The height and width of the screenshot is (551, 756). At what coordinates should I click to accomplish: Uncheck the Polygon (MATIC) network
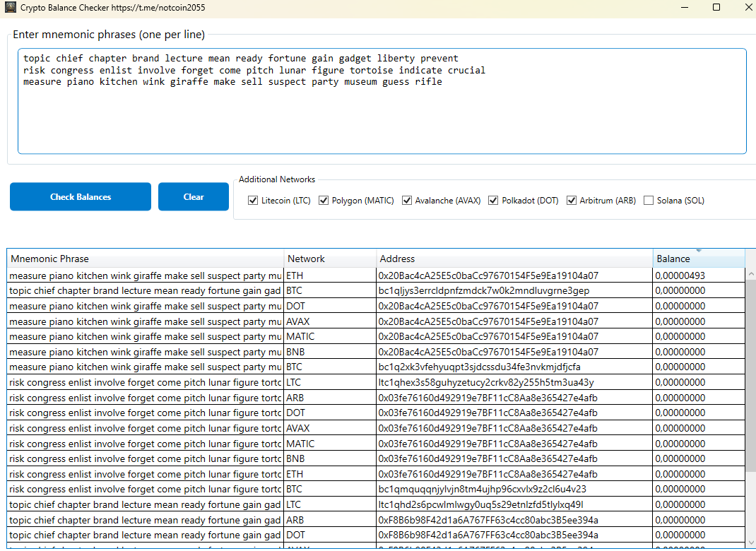click(324, 201)
